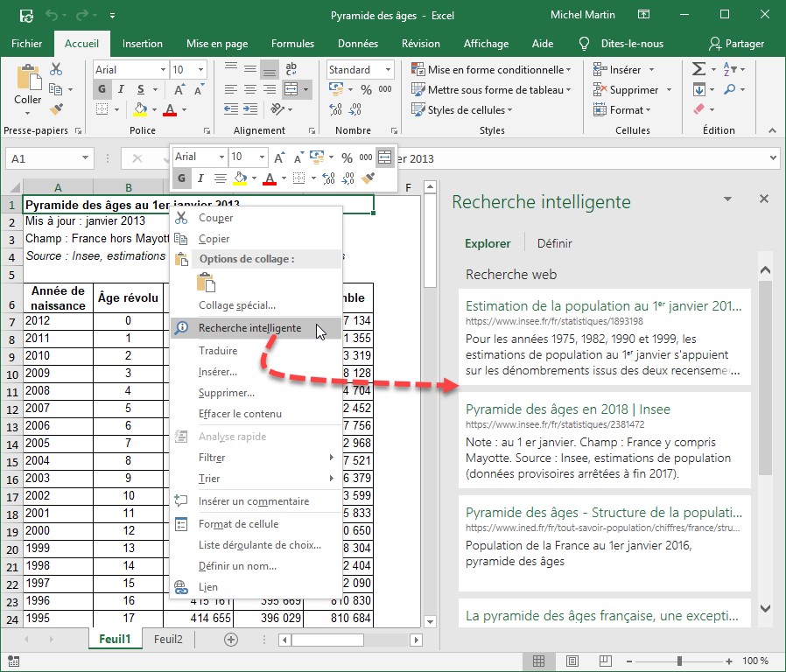This screenshot has height=672, width=786.
Task: Click the percent style icon in Nombre group
Action: coord(365,89)
